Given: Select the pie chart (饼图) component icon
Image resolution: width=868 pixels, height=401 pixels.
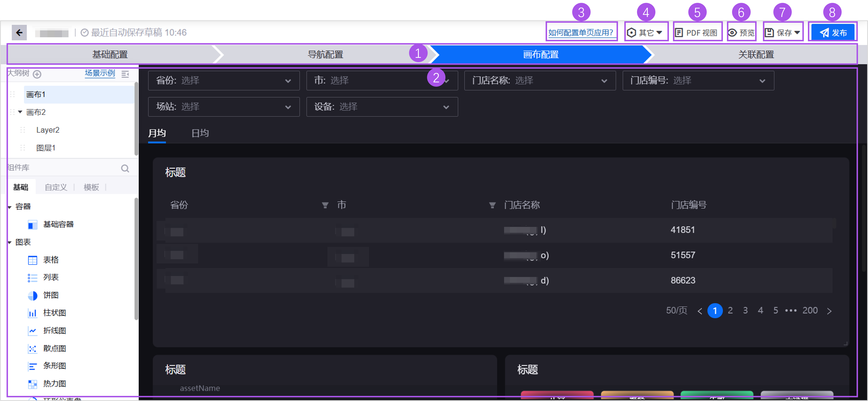Looking at the screenshot, I should [x=32, y=296].
